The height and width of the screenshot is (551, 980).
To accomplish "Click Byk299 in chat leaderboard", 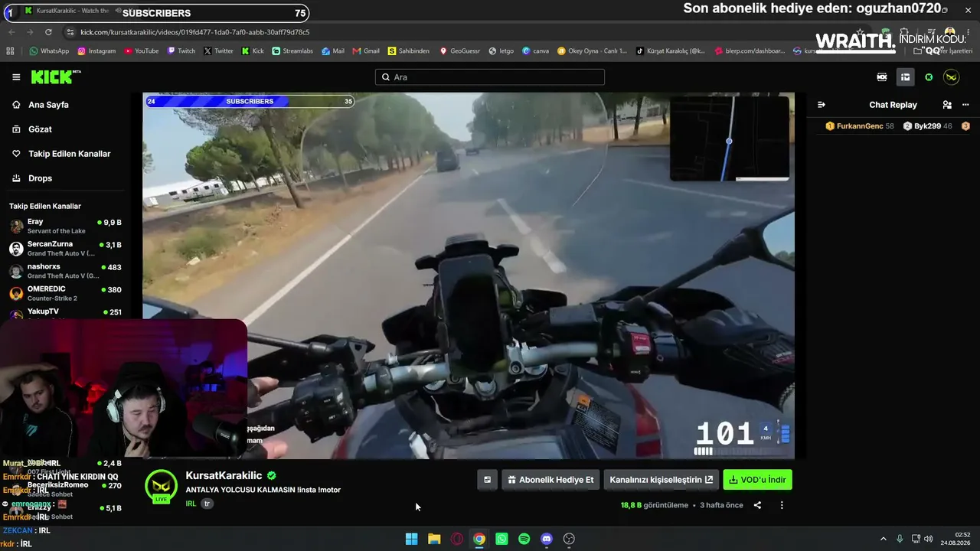I will [927, 126].
